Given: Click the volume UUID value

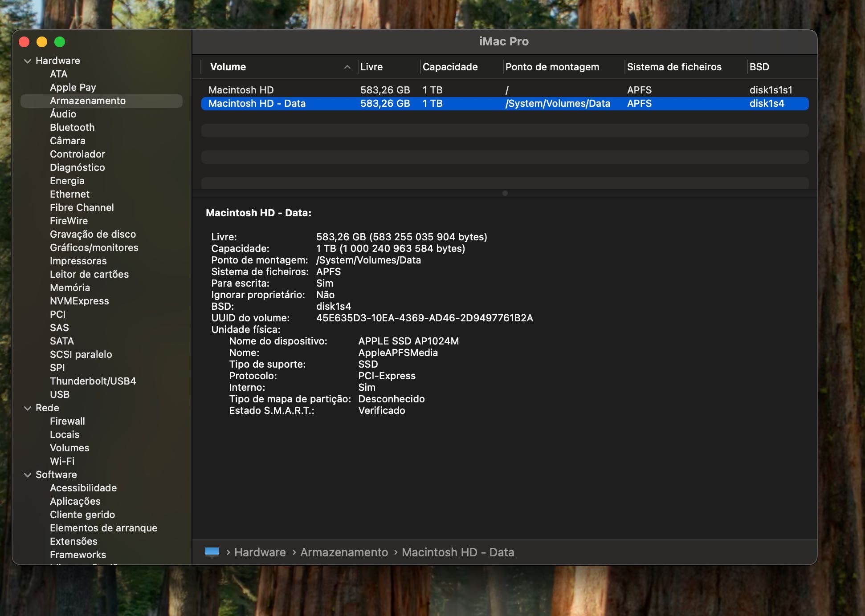Looking at the screenshot, I should (424, 318).
